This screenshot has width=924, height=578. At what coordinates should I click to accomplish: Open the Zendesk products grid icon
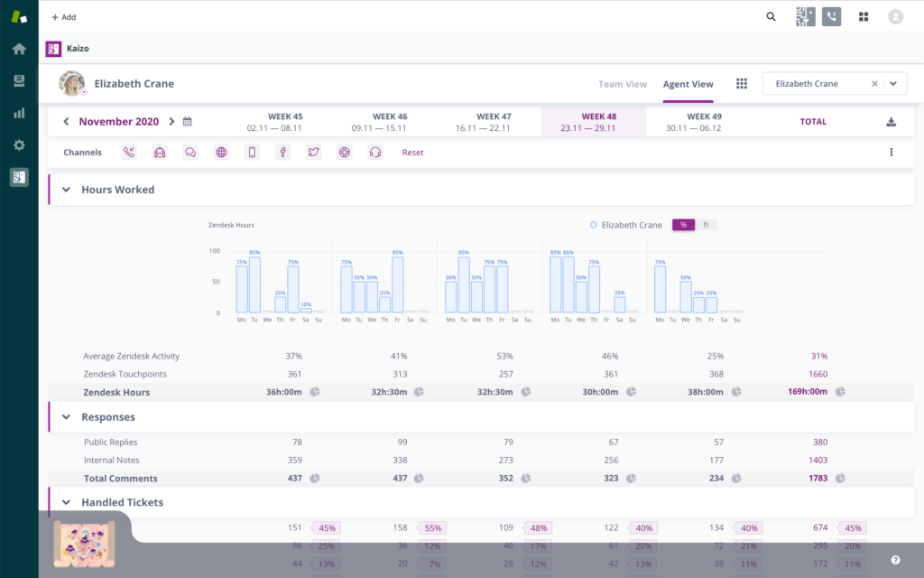[x=864, y=16]
